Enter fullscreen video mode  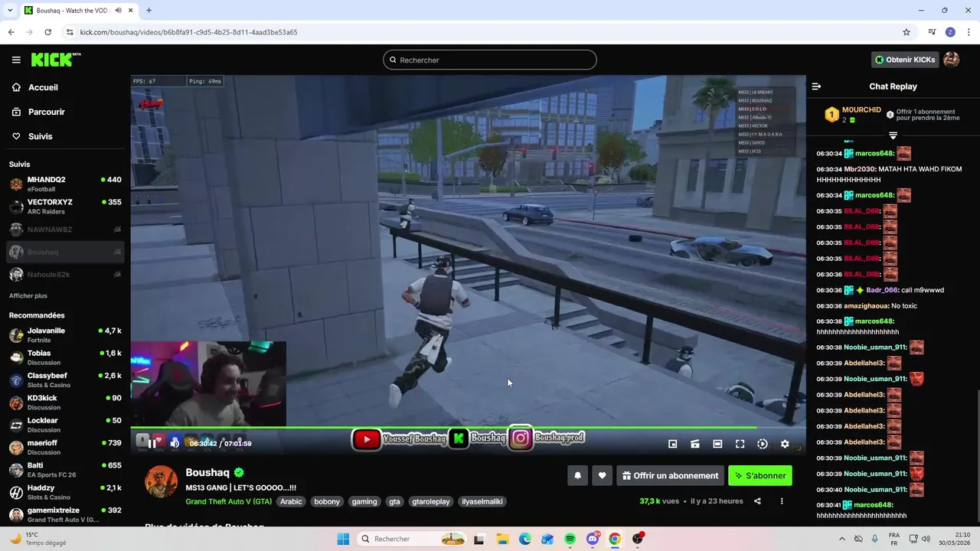tap(740, 444)
